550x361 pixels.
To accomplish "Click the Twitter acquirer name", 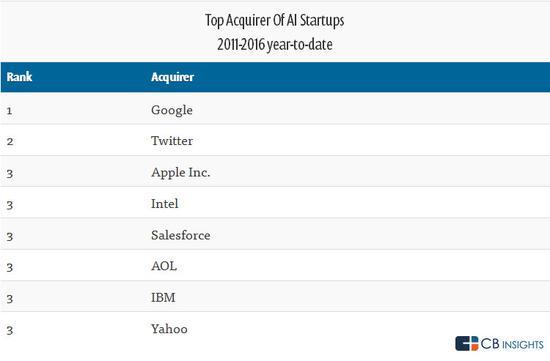I will pos(172,141).
